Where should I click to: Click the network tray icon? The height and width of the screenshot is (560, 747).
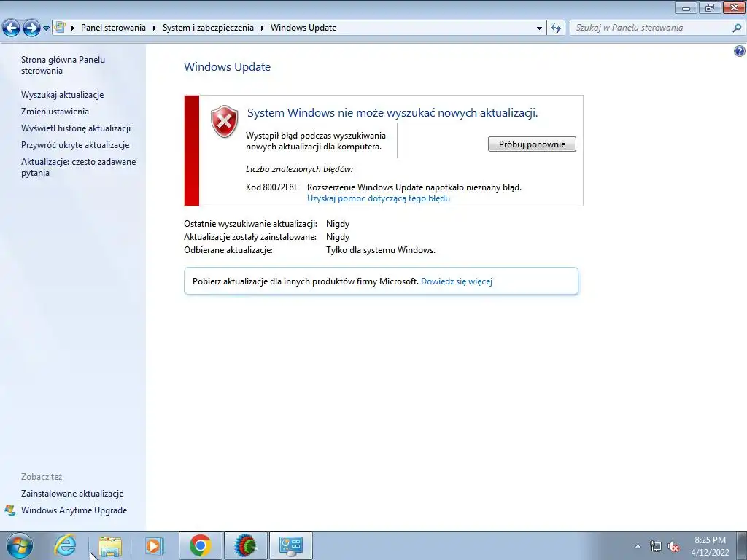click(x=656, y=546)
